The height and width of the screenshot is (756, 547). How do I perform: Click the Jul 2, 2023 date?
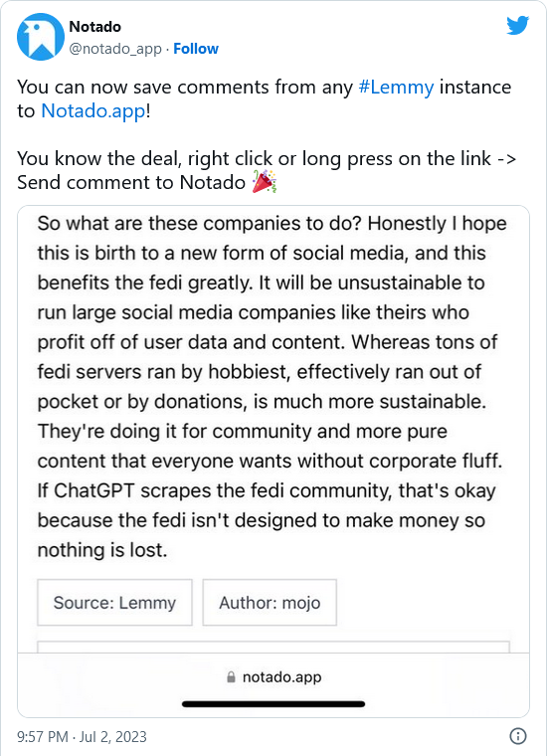[112, 737]
